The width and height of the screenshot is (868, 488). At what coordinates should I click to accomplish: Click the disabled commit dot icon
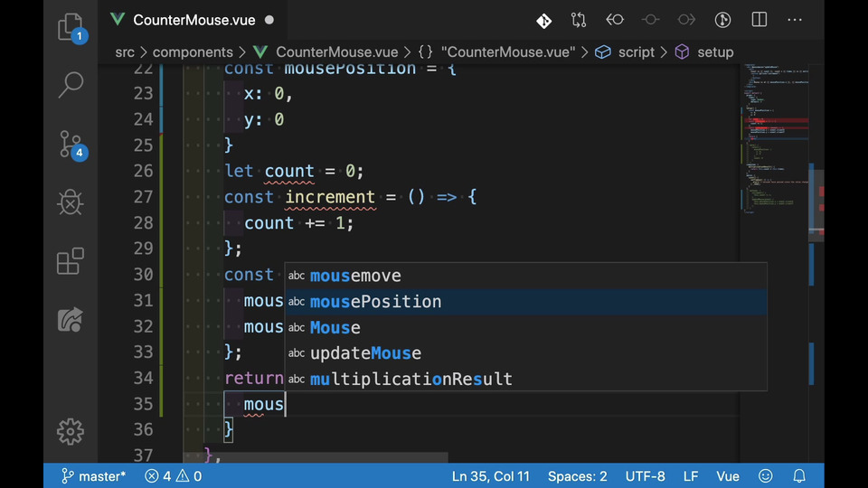(650, 20)
